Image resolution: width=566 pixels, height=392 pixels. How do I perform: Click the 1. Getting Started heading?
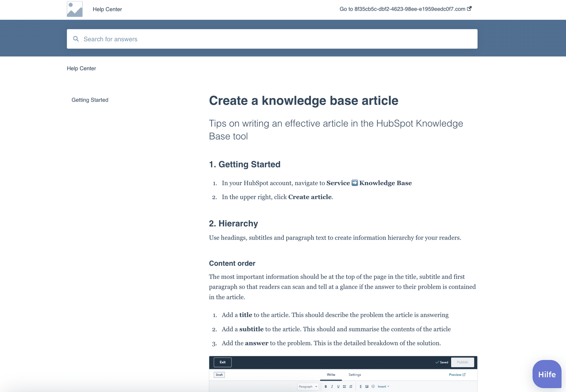pyautogui.click(x=245, y=164)
